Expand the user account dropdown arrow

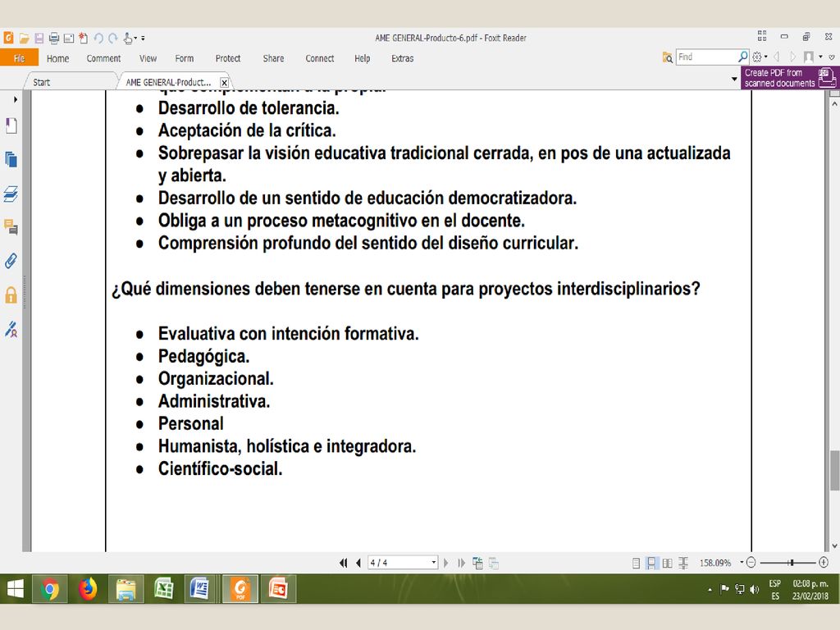pyautogui.click(x=820, y=57)
